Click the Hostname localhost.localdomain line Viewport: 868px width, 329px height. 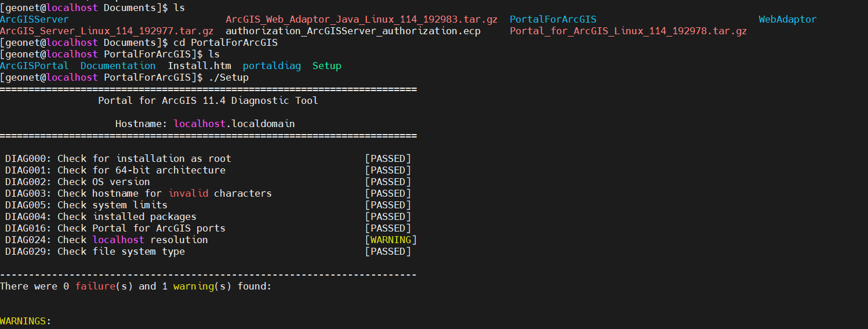pos(205,124)
